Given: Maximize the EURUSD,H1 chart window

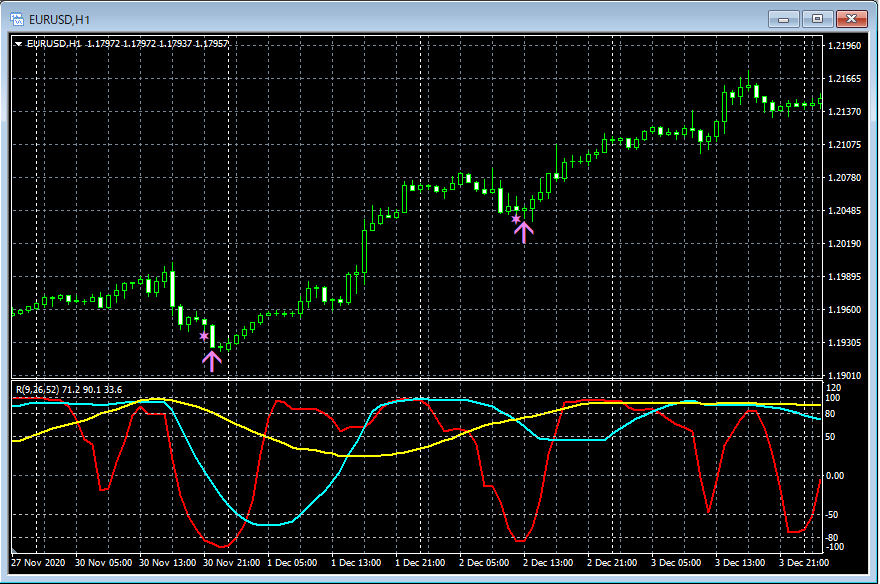Looking at the screenshot, I should 817,19.
